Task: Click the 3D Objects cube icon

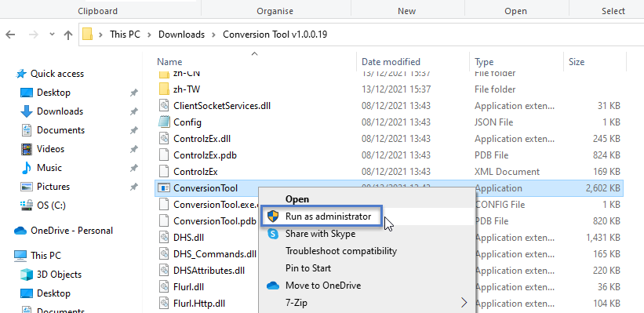Action: click(27, 275)
